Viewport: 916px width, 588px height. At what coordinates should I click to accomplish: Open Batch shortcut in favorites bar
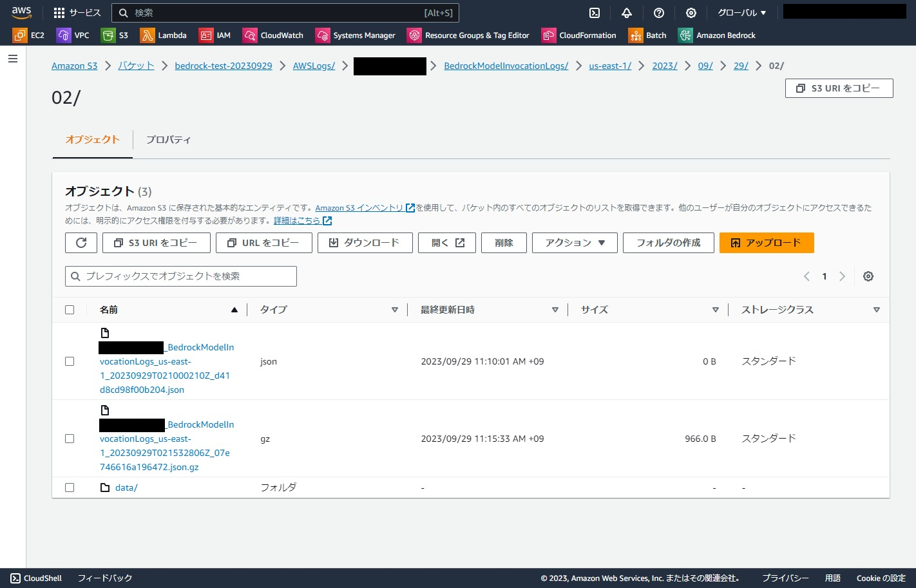tap(648, 35)
